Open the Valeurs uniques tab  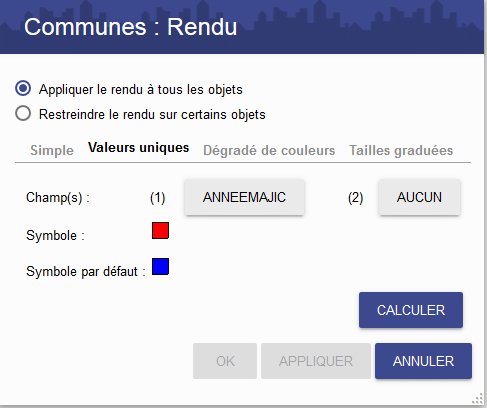[138, 148]
